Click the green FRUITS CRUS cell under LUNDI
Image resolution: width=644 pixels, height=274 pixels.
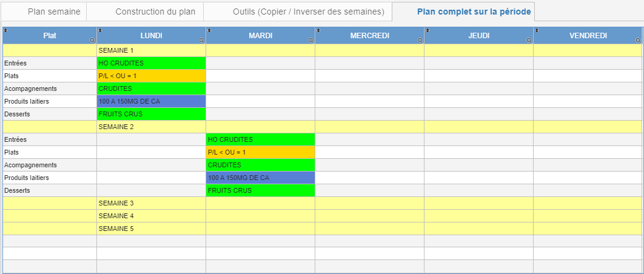[151, 114]
